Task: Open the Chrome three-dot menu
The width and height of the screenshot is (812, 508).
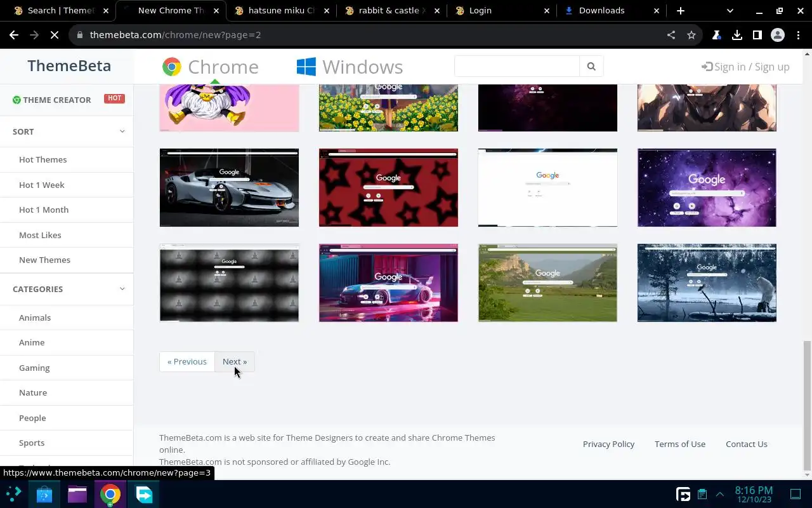Action: pos(798,35)
